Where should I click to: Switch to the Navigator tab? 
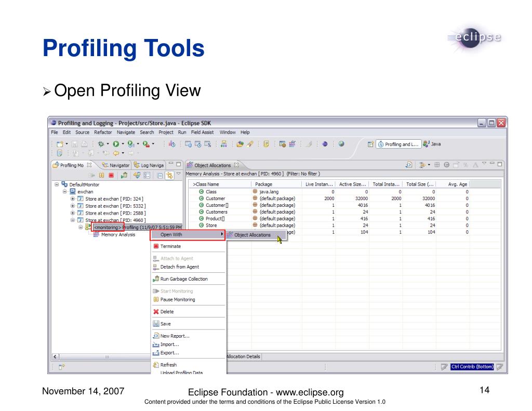[x=116, y=165]
